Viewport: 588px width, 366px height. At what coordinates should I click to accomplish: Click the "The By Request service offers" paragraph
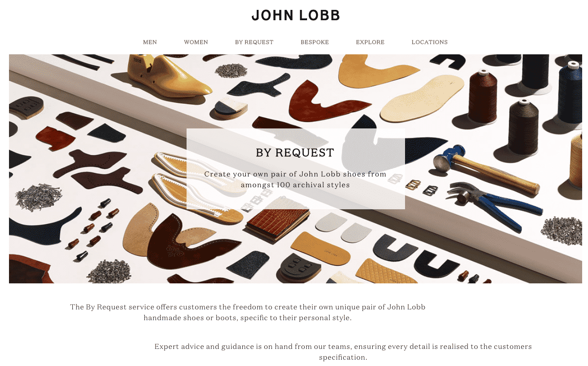(248, 313)
